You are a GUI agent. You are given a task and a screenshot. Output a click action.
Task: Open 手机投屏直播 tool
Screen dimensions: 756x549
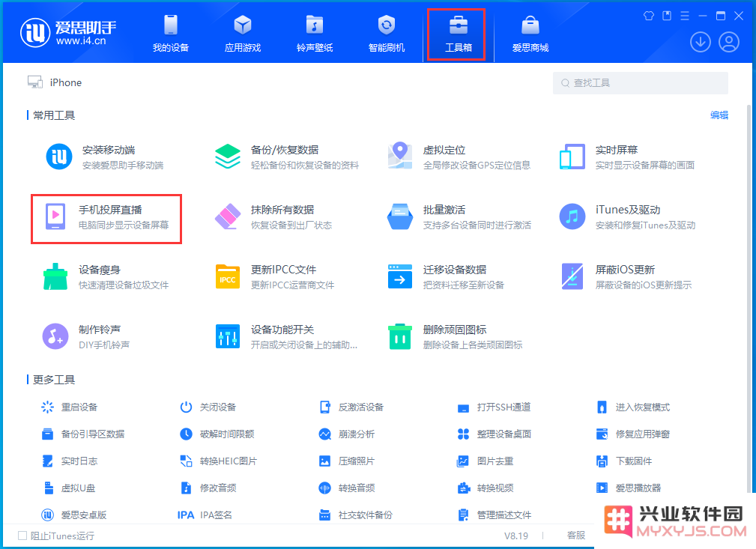pyautogui.click(x=106, y=219)
